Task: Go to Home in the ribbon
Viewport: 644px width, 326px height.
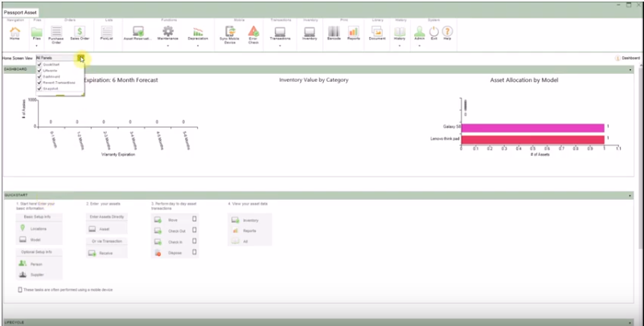Action: [x=14, y=33]
